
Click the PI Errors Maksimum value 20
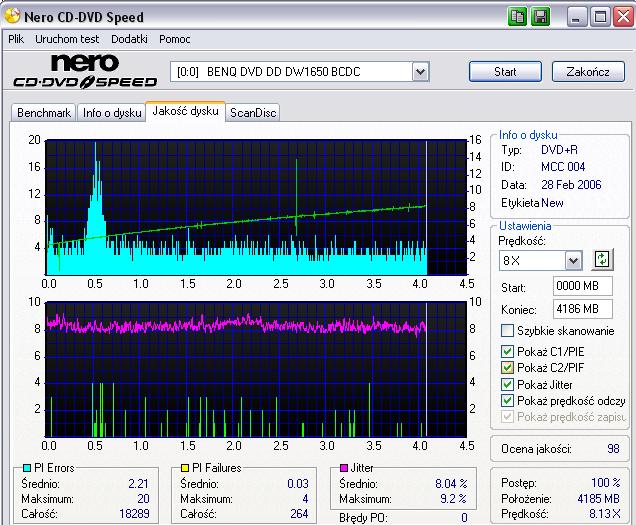point(143,499)
